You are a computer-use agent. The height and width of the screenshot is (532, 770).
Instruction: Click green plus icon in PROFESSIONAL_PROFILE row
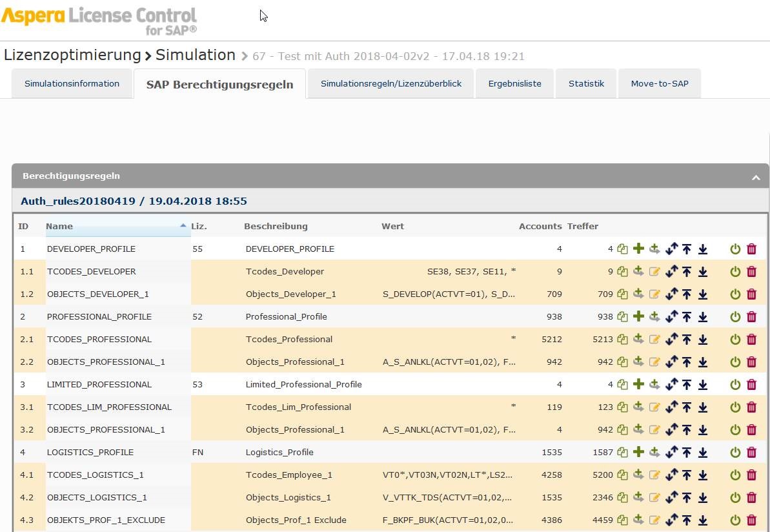tap(639, 316)
